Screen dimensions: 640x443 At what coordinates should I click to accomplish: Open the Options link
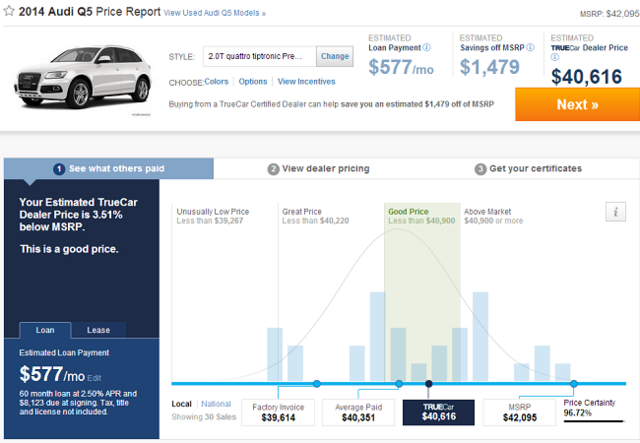point(253,82)
